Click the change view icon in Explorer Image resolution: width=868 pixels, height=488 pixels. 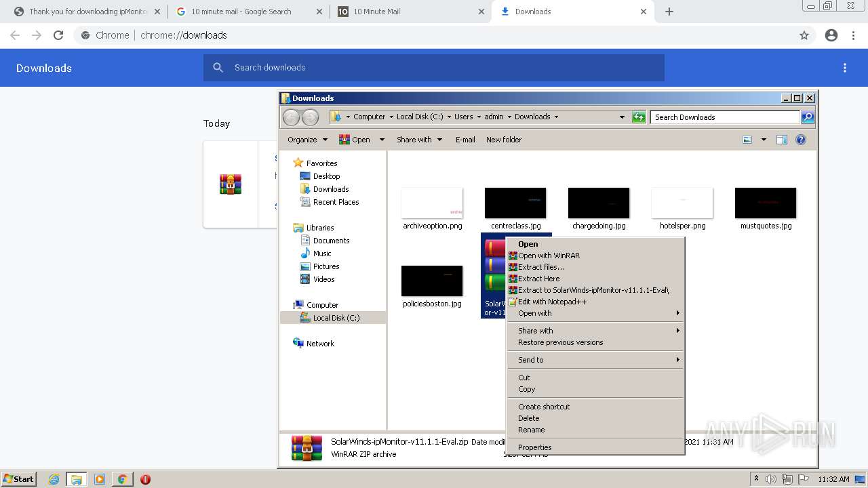[x=747, y=140]
